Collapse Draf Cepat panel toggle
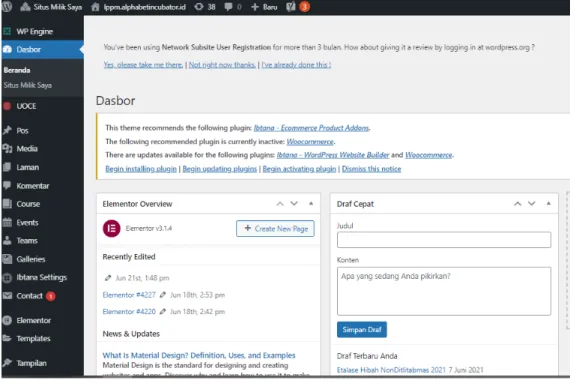Viewport: 576px width, 386px height. (x=548, y=204)
